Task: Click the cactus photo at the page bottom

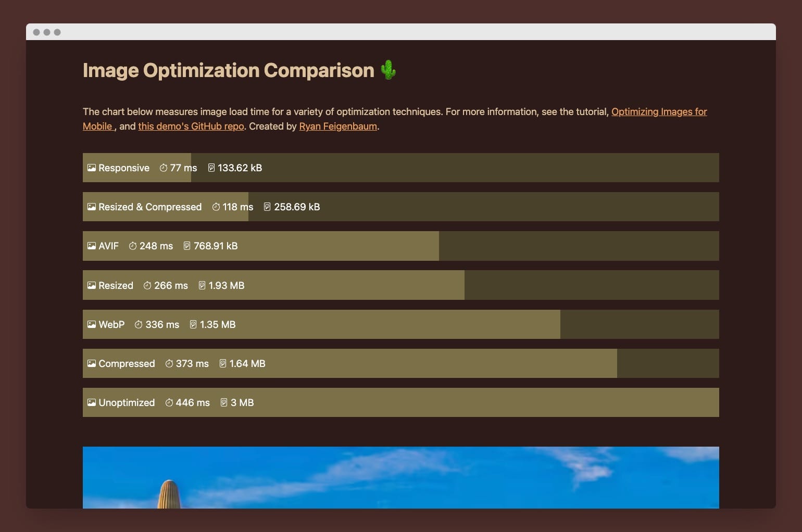Action: [401, 477]
